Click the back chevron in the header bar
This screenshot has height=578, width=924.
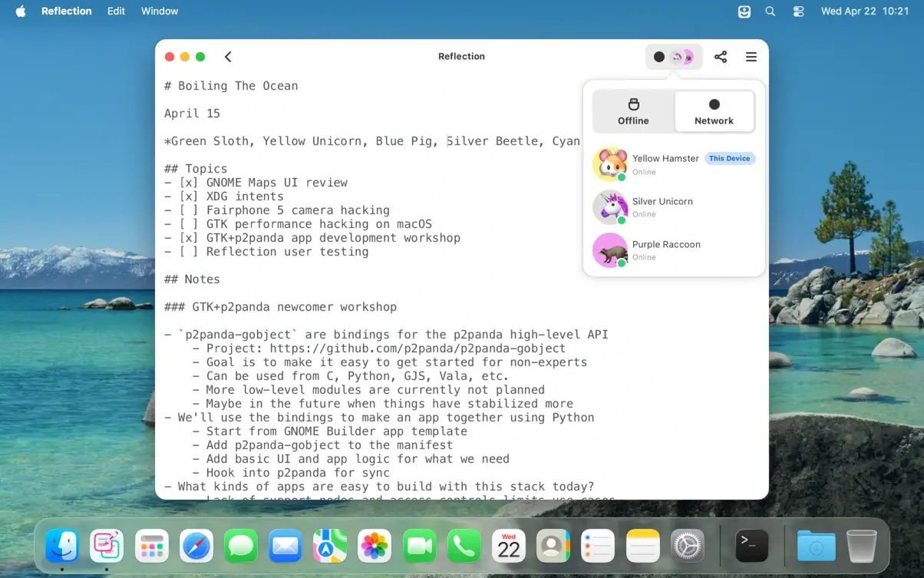[x=227, y=56]
